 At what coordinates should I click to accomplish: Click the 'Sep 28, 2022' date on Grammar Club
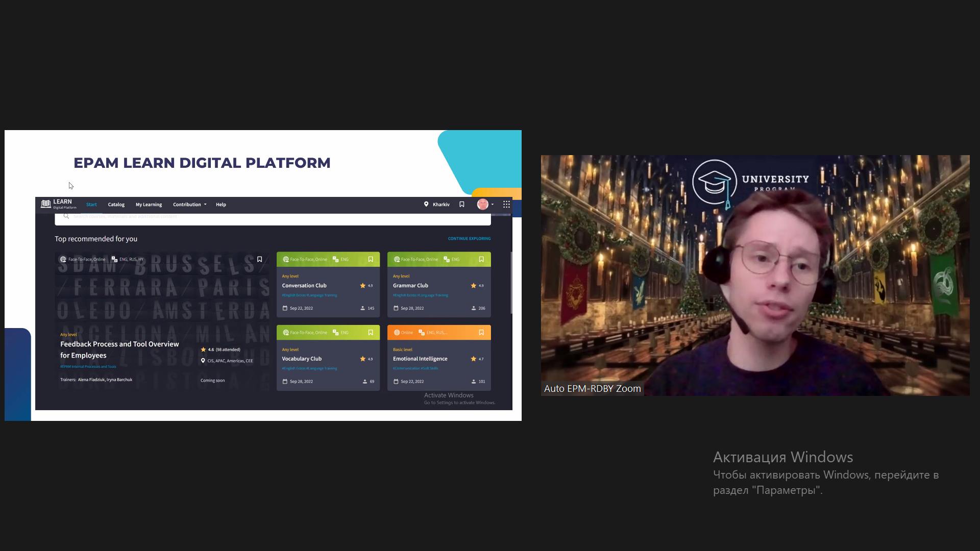[412, 308]
